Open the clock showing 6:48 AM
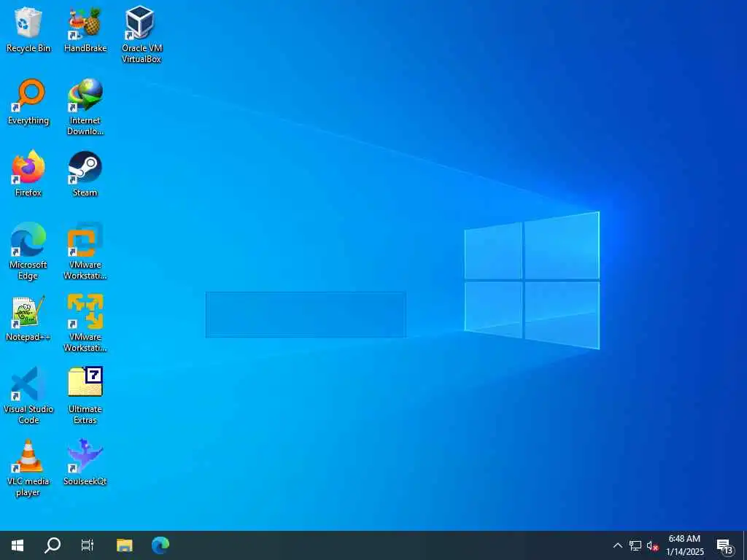This screenshot has height=560, width=747. (684, 545)
